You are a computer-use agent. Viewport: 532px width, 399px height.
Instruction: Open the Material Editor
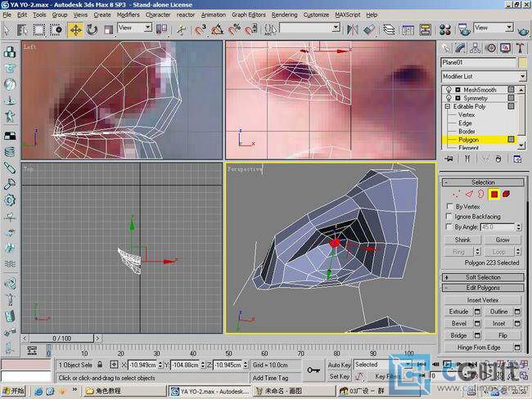click(x=444, y=30)
